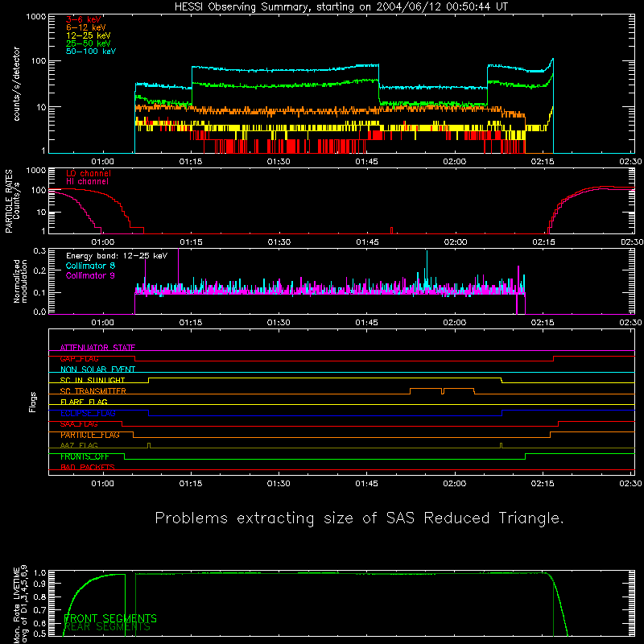
Task: Click the ATTENUATOR_STATE flag label
Action: tap(97, 348)
